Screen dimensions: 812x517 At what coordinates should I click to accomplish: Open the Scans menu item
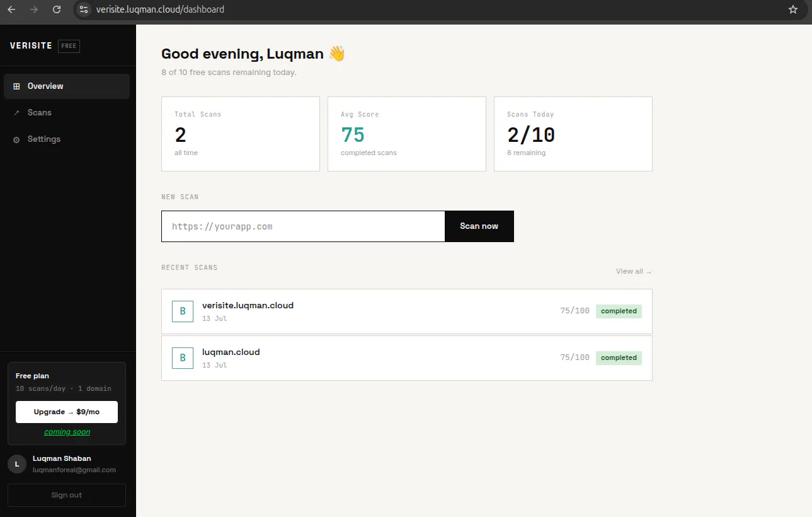coord(67,113)
